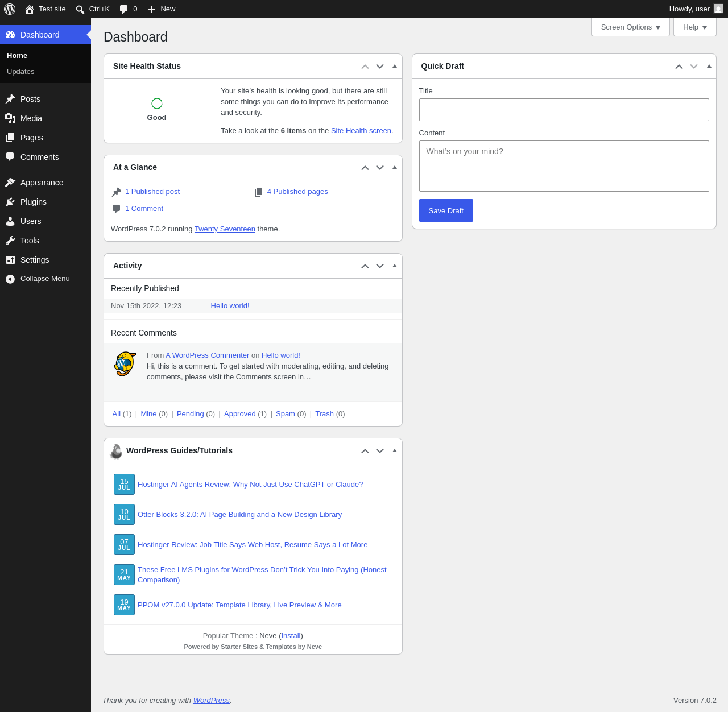
Task: Show All comments filter
Action: (x=117, y=414)
